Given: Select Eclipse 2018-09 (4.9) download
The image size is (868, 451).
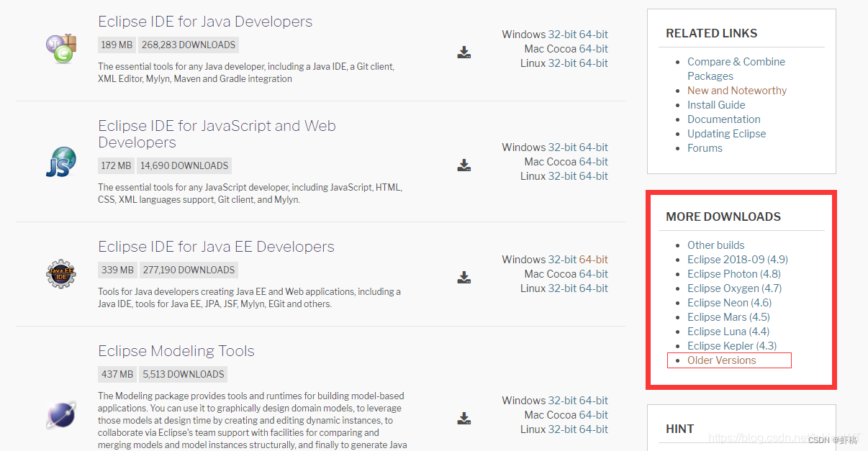Looking at the screenshot, I should [x=738, y=260].
